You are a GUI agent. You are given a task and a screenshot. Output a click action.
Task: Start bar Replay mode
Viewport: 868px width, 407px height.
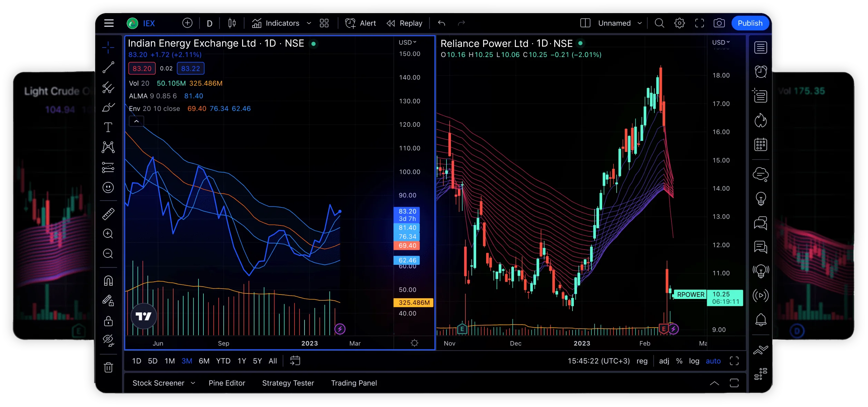pyautogui.click(x=404, y=23)
